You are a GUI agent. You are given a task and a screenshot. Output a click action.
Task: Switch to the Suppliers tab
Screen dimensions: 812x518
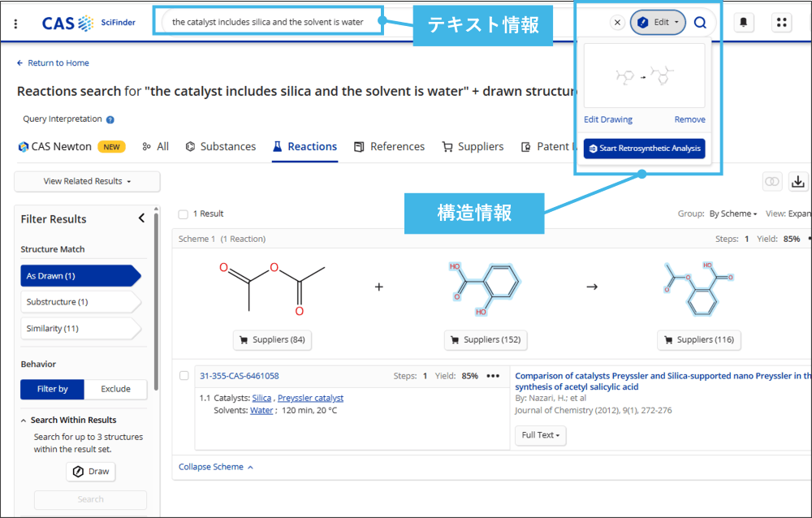tap(473, 147)
